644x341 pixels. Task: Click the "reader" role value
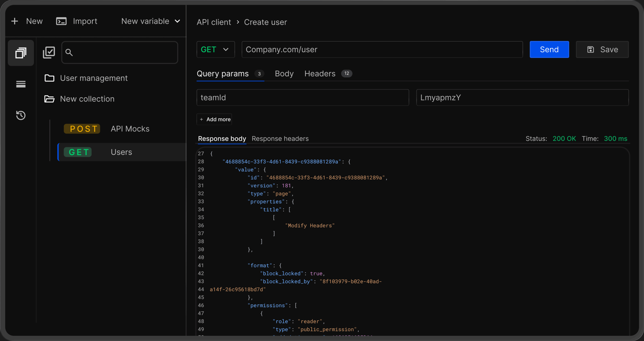(310, 321)
